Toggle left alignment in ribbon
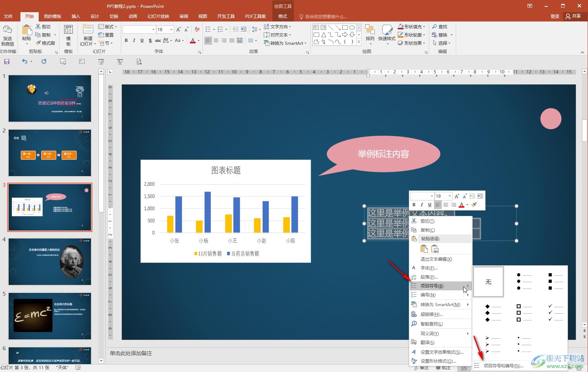 208,40
